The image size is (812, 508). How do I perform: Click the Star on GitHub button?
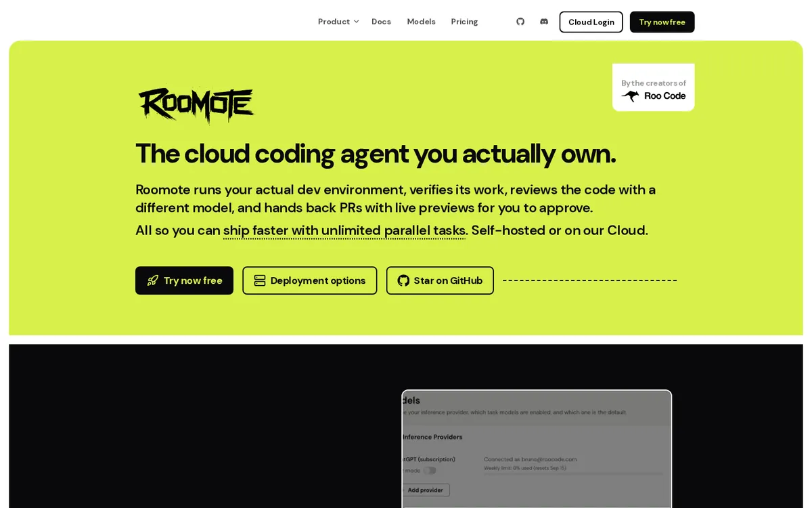coord(440,280)
